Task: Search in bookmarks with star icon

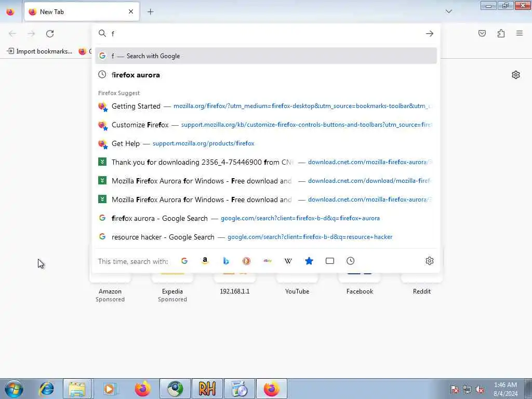Action: coord(309,261)
